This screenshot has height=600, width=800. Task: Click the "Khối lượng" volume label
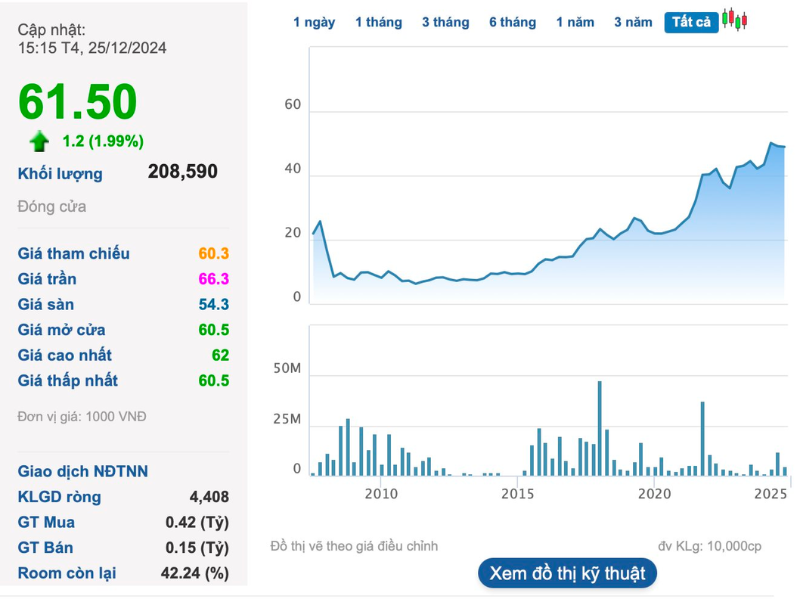pos(60,173)
